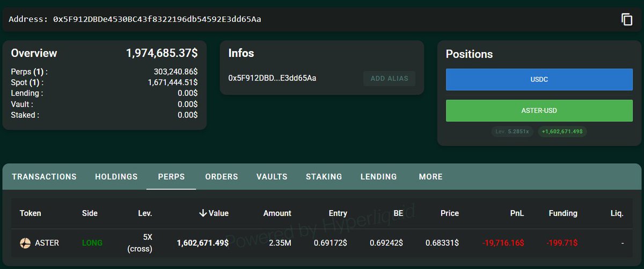Go to the LENDING tab
The width and height of the screenshot is (644, 269).
point(379,177)
